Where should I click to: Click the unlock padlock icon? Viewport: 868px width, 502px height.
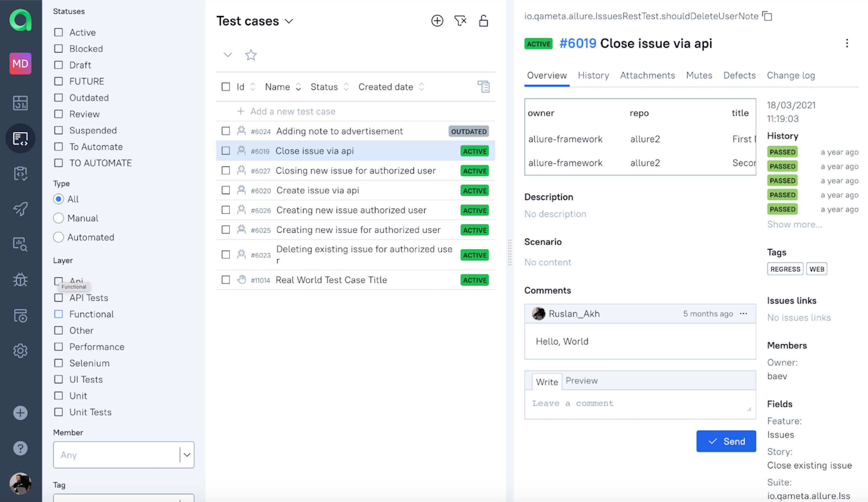click(x=483, y=21)
